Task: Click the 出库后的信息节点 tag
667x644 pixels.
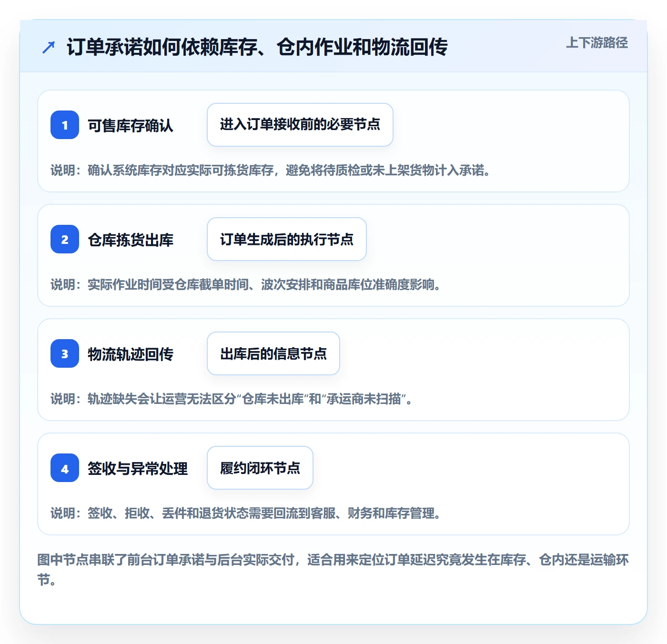Action: click(273, 353)
